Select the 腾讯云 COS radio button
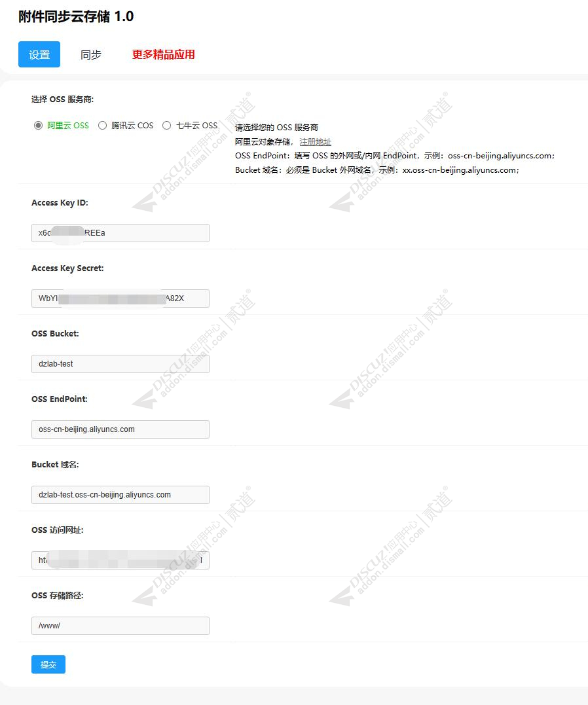Screen dimensions: 588x705 point(103,126)
